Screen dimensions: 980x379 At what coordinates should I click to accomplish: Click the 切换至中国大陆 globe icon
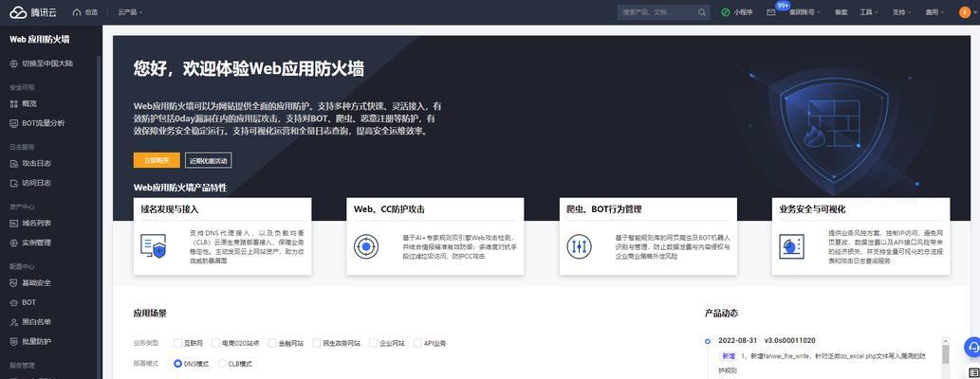click(x=13, y=63)
